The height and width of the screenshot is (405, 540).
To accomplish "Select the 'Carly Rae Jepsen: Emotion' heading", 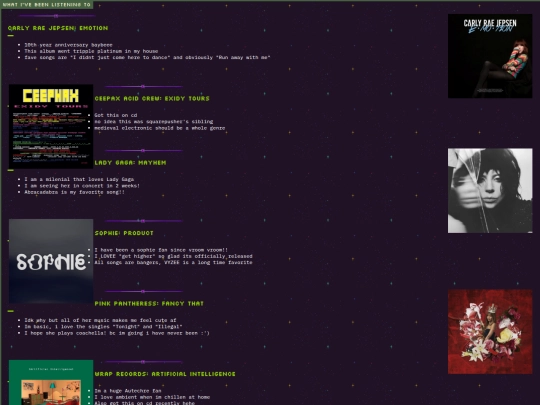I will point(58,28).
